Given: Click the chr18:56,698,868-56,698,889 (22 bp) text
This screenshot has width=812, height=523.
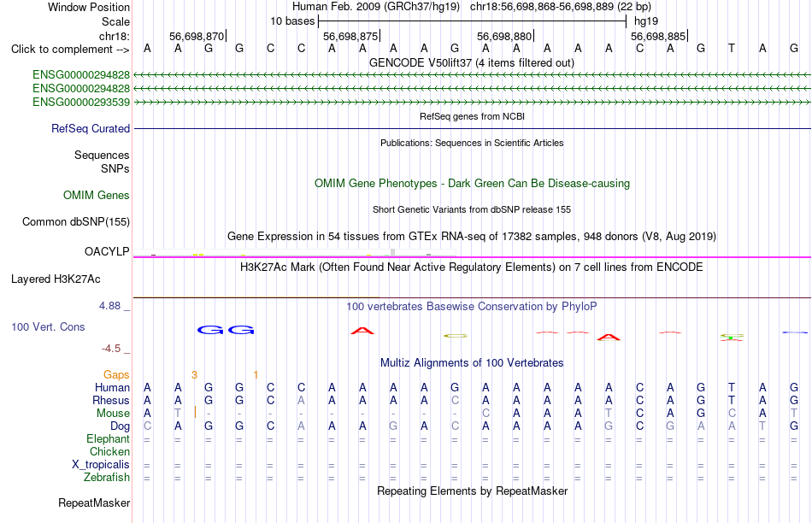Looking at the screenshot, I should pos(561,7).
